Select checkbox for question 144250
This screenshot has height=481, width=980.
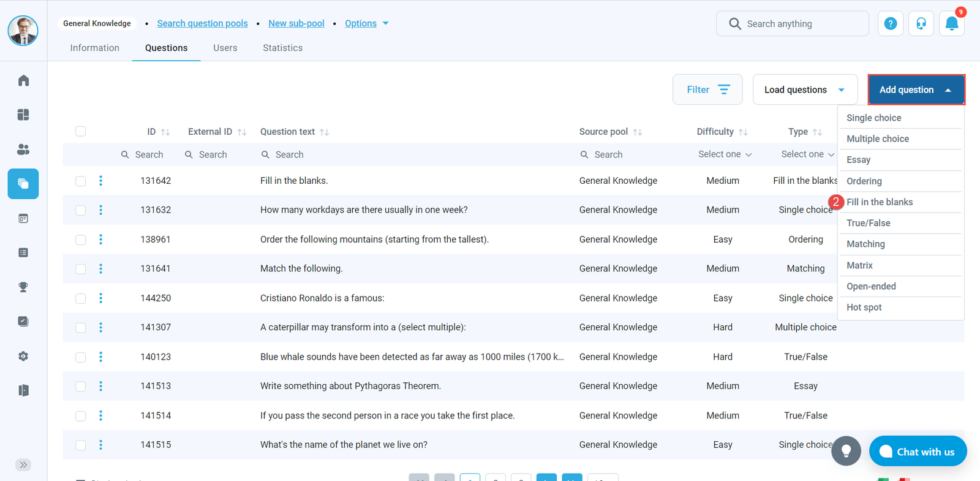tap(81, 298)
